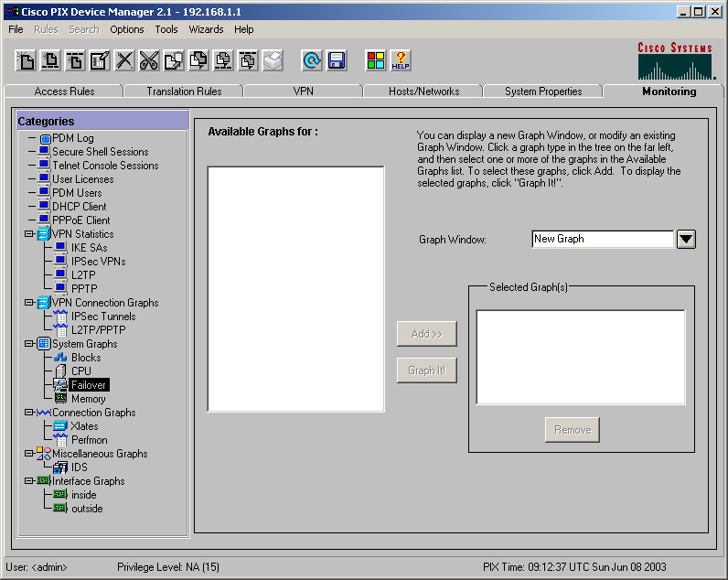Collapse the Interface Graphs tree node
This screenshot has height=580, width=728.
pyautogui.click(x=29, y=481)
